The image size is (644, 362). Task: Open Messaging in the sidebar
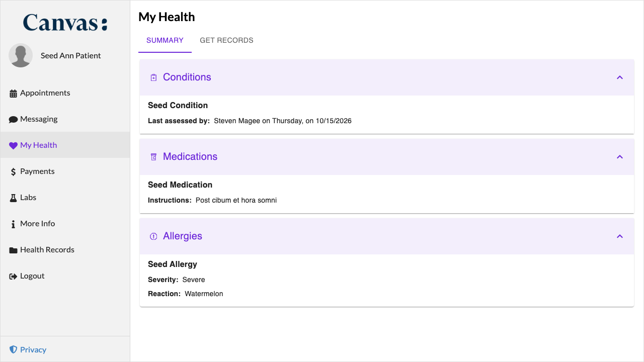pyautogui.click(x=65, y=119)
